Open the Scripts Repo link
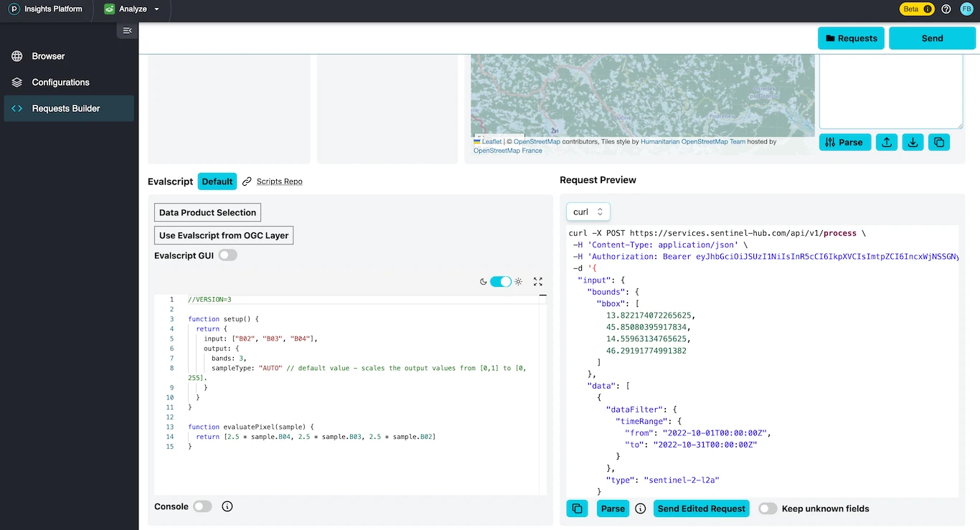 [x=279, y=181]
